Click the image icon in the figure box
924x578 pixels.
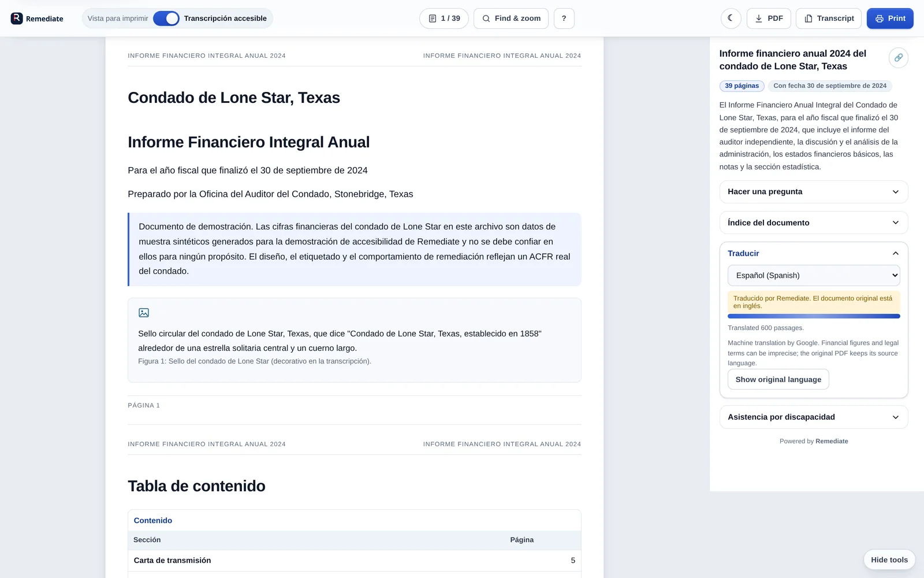144,313
